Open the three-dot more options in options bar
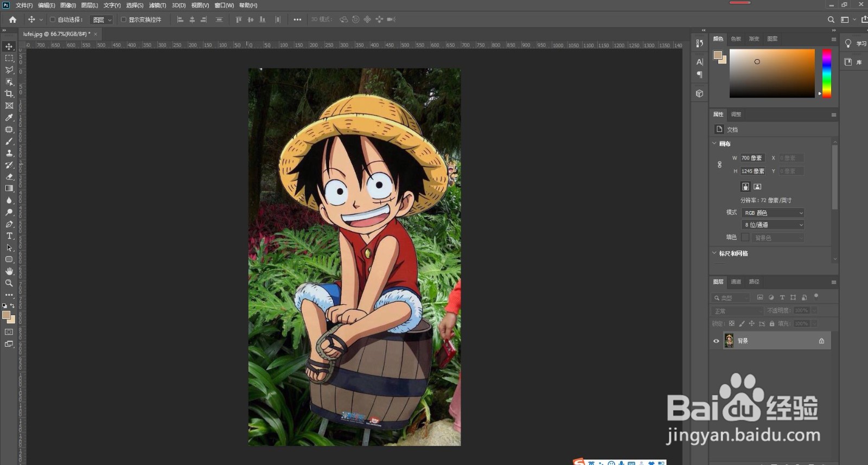Viewport: 868px width, 465px height. coord(297,20)
